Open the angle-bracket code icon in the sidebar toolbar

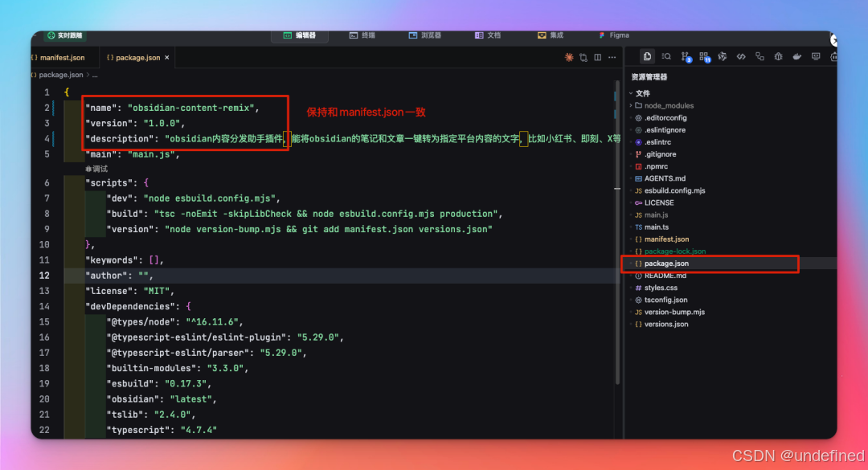[741, 56]
